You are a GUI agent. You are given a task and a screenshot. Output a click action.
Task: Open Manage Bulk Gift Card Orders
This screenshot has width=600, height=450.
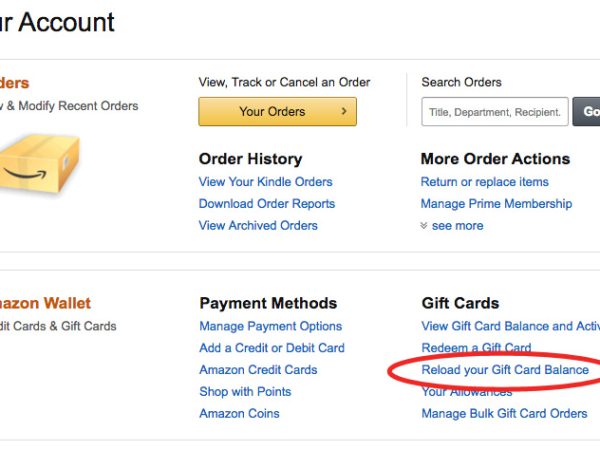pyautogui.click(x=504, y=414)
